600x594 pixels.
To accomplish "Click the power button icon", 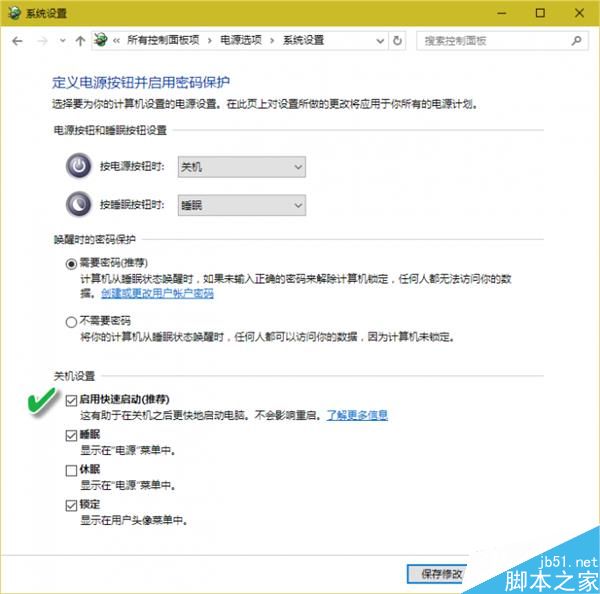I will click(x=79, y=166).
